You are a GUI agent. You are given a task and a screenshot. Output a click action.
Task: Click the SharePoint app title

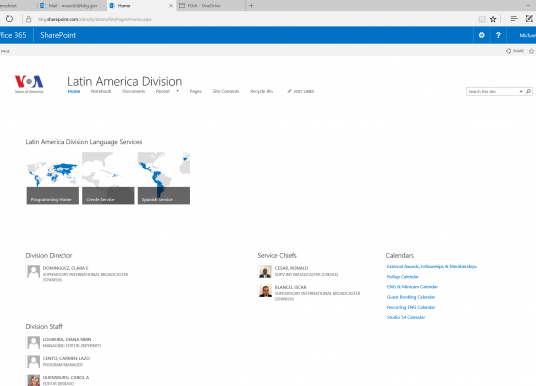click(58, 35)
